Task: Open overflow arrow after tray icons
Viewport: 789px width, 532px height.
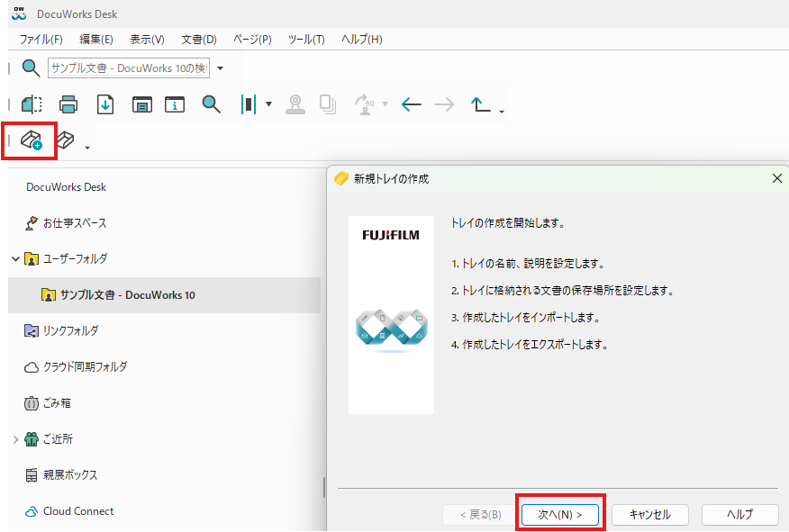Action: point(87,148)
